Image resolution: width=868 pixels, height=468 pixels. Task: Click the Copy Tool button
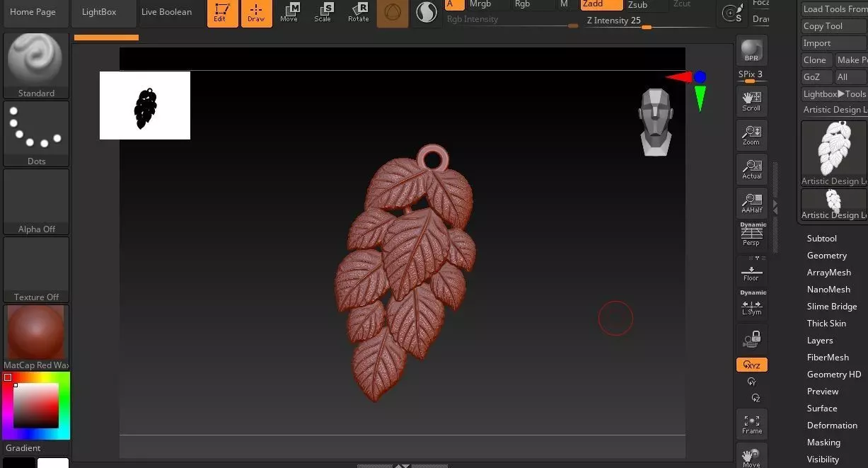tap(834, 26)
